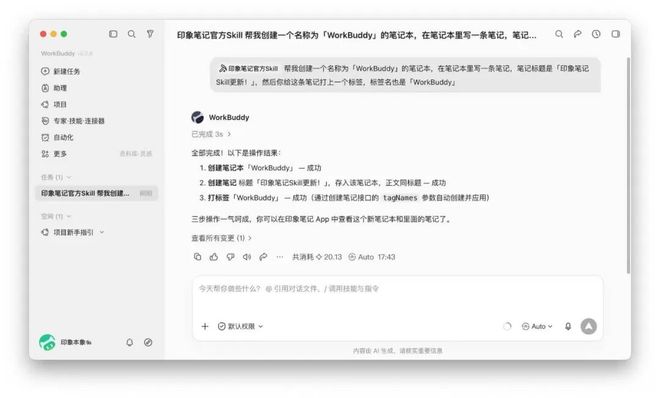Viewport: 660px width, 398px height.
Task: Open notifications bell icon
Action: (x=130, y=342)
